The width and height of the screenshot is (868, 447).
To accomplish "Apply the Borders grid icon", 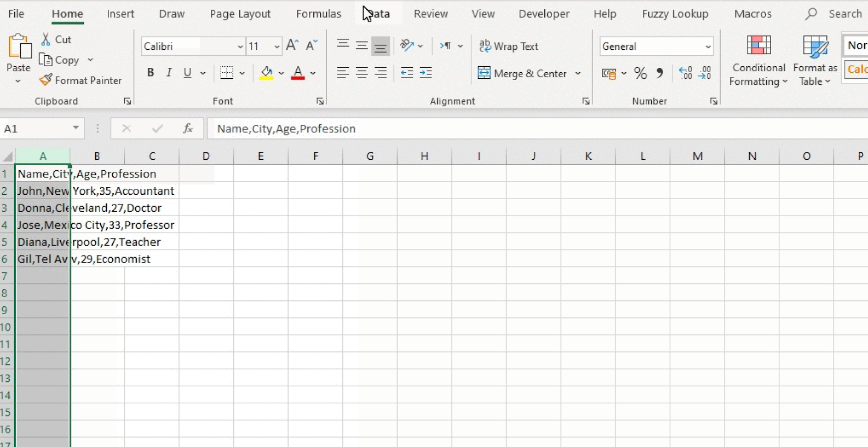I will (227, 72).
